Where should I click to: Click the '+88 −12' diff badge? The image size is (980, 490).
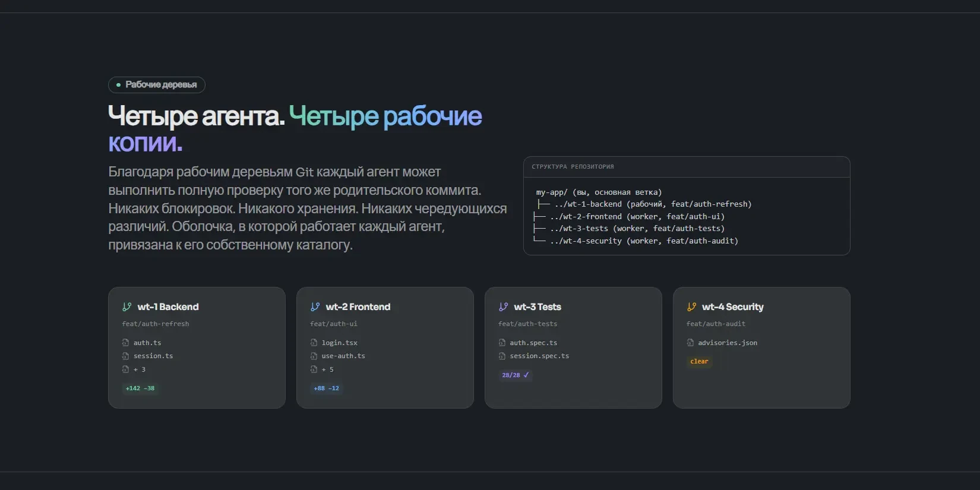tap(327, 388)
